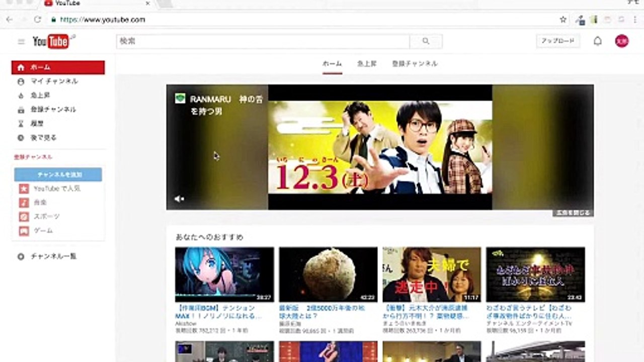This screenshot has height=362, width=644.
Task: Click the music channel icon
Action: pyautogui.click(x=24, y=203)
